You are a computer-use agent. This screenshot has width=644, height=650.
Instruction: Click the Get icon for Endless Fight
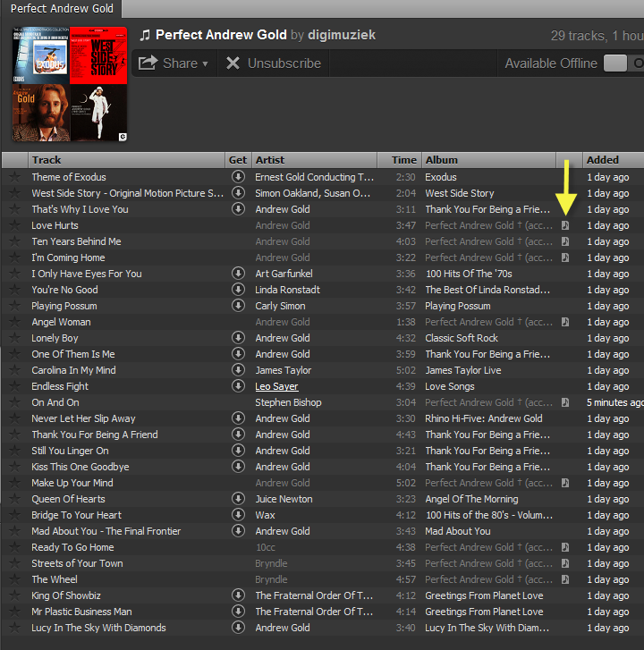(x=238, y=386)
